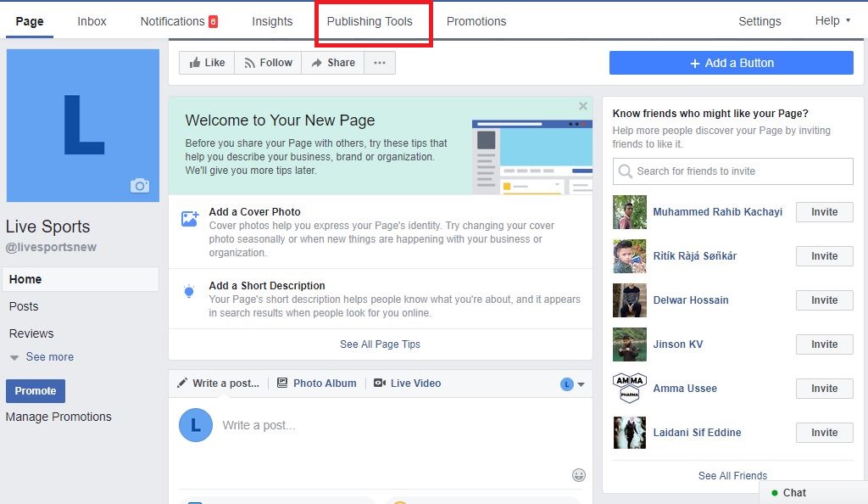868x504 pixels.
Task: Invite Jinson KV
Action: click(824, 344)
